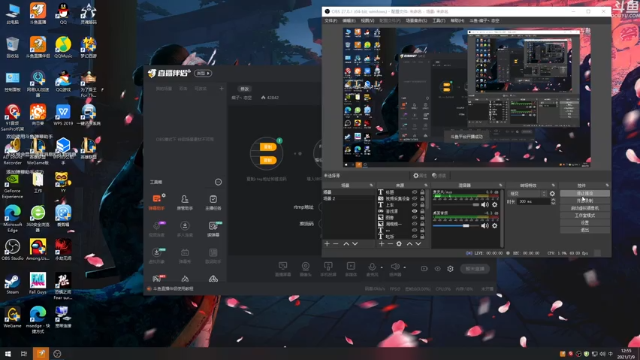Click Start Recording in OBS controls
This screenshot has height=360, width=640.
pyautogui.click(x=585, y=201)
